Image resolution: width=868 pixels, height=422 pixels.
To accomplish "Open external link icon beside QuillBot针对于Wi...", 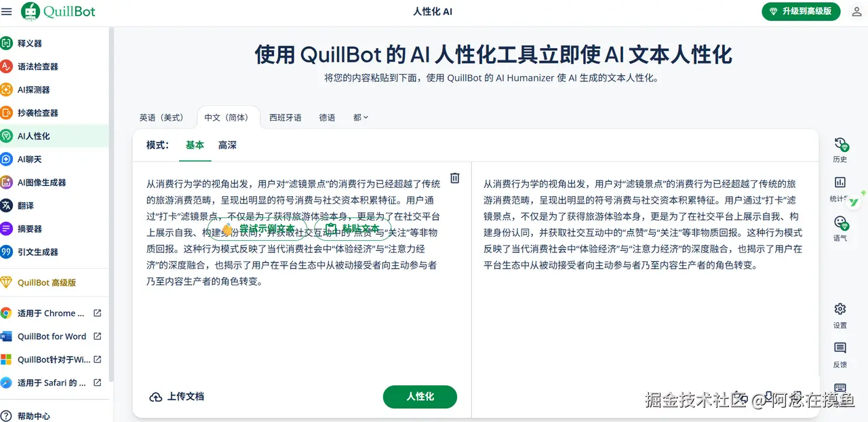I will click(x=97, y=360).
